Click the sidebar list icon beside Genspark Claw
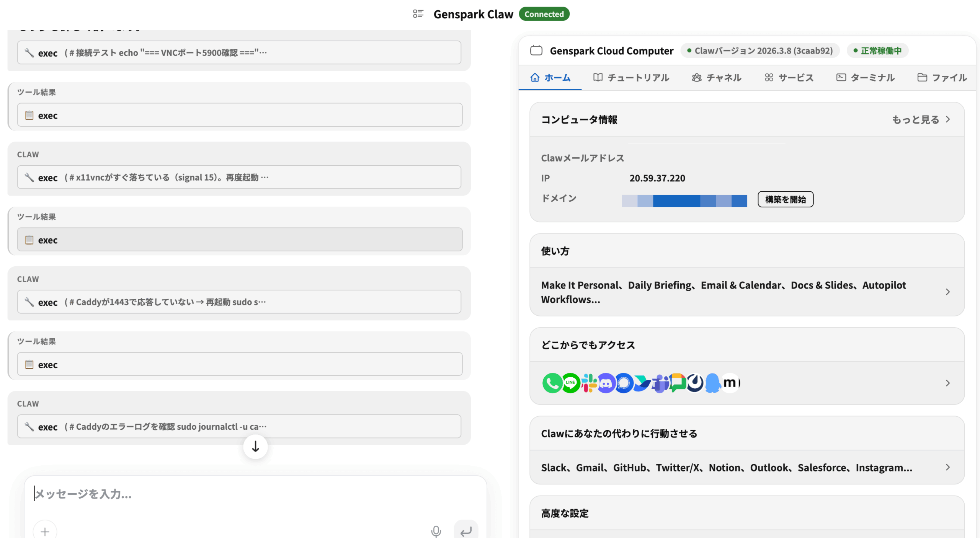This screenshot has height=538, width=980. tap(418, 14)
